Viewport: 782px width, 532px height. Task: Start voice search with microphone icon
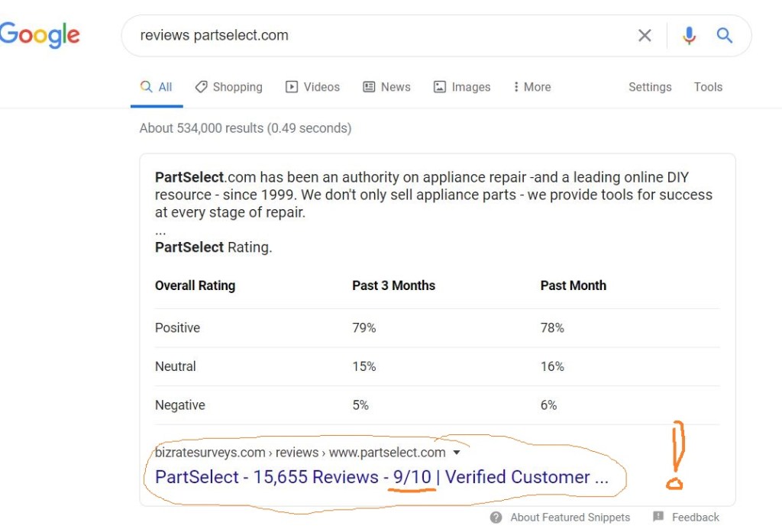tap(689, 35)
